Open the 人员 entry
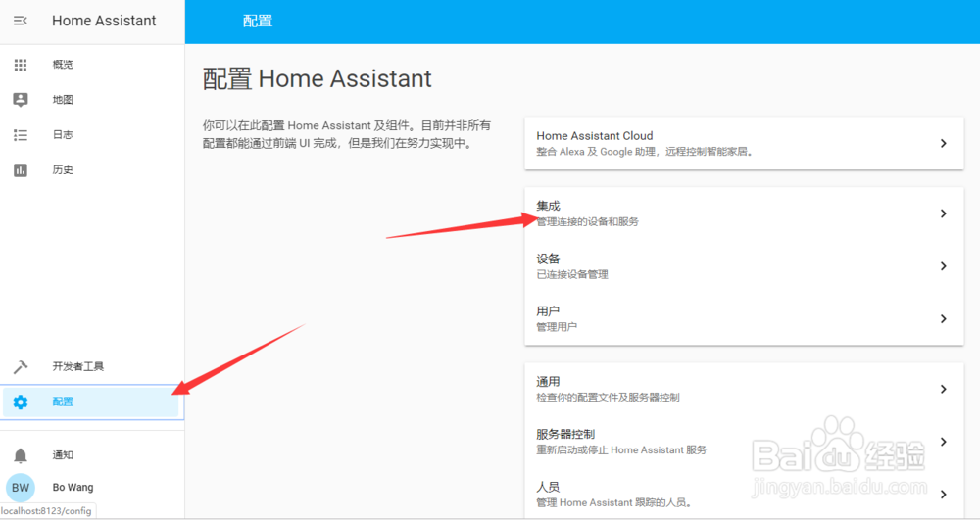 [744, 495]
